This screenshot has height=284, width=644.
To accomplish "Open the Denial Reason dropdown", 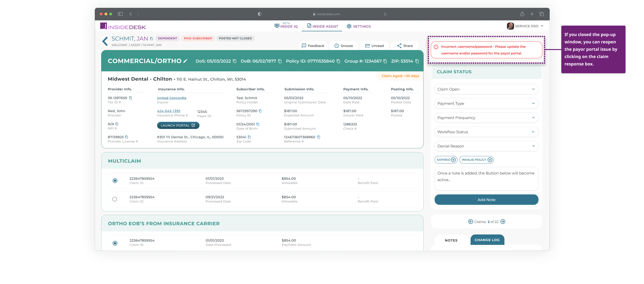I will click(x=486, y=146).
